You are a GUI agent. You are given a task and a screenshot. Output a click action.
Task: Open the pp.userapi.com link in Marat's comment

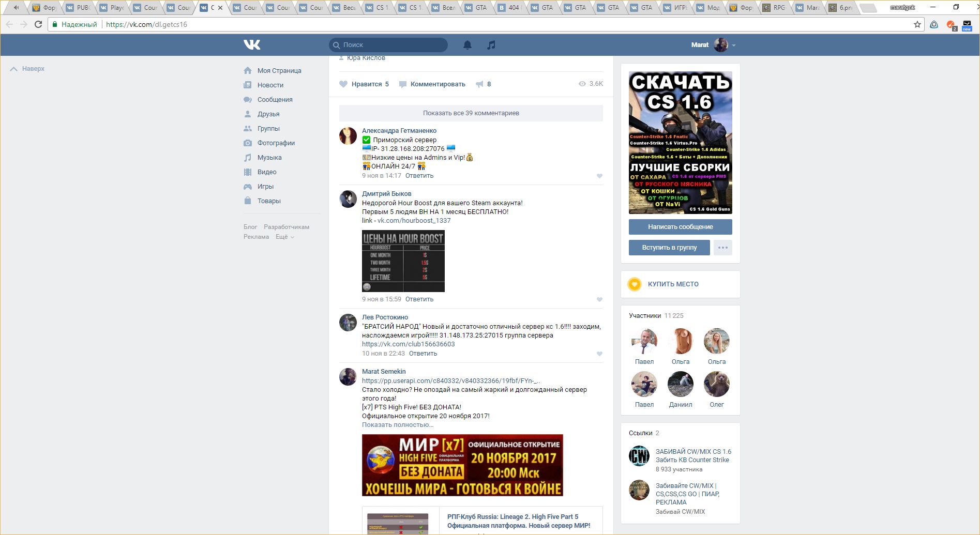tap(451, 381)
